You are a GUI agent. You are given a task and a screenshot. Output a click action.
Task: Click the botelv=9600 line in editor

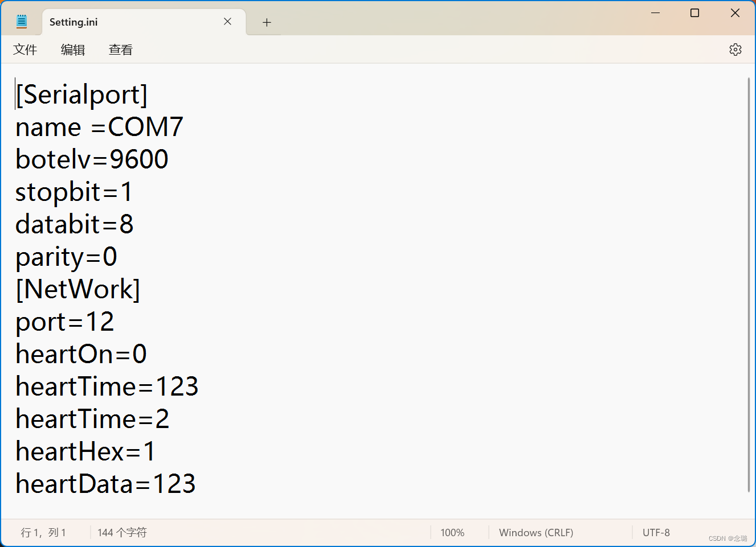point(92,159)
